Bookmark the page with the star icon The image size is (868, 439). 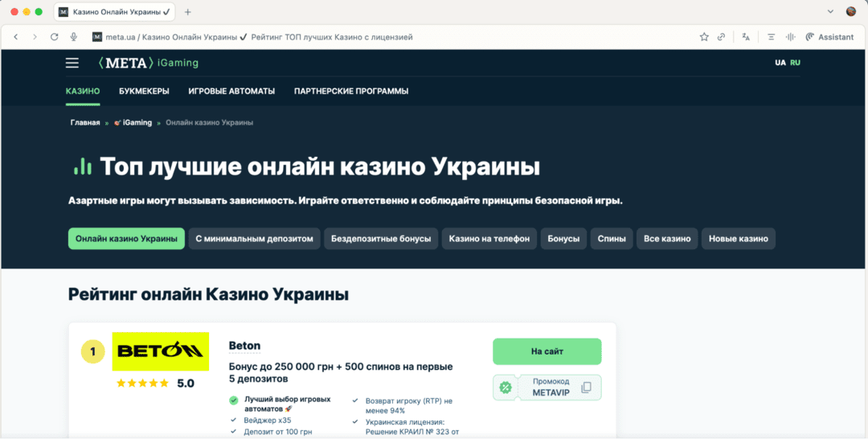[703, 37]
